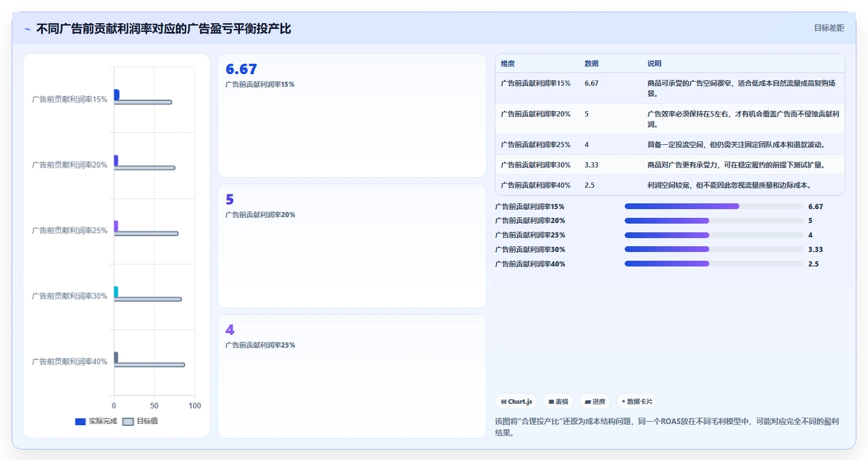Click the 6.67 value in the table
This screenshot has width=868, height=460.
(592, 83)
